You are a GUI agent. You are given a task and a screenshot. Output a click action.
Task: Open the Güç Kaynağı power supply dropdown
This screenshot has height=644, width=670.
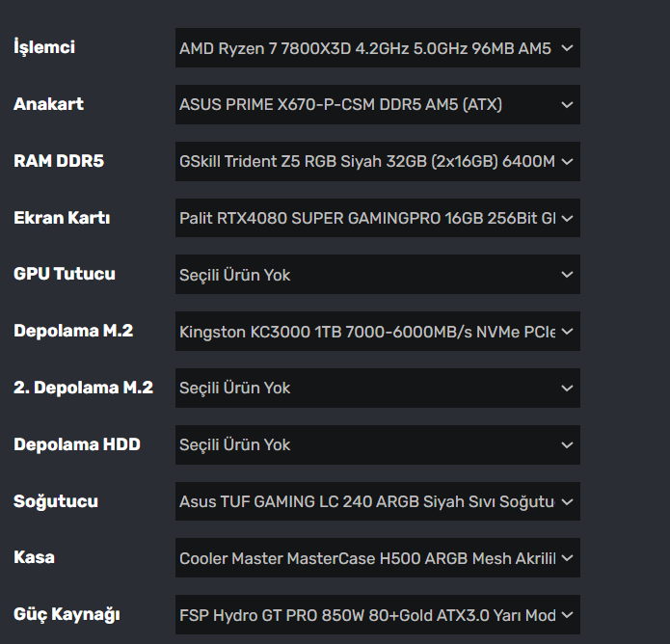click(x=377, y=614)
